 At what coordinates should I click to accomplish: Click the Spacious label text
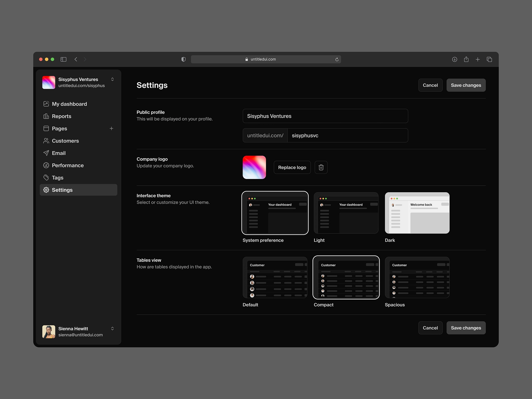click(395, 305)
